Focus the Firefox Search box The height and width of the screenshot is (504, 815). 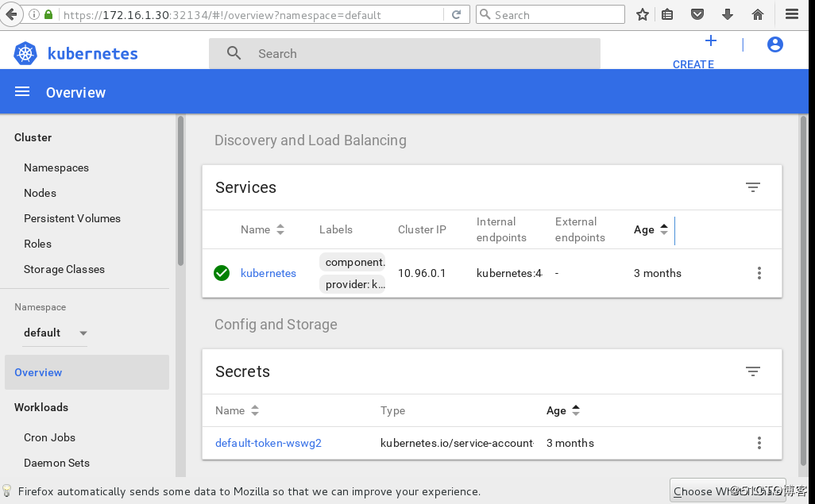coord(550,14)
